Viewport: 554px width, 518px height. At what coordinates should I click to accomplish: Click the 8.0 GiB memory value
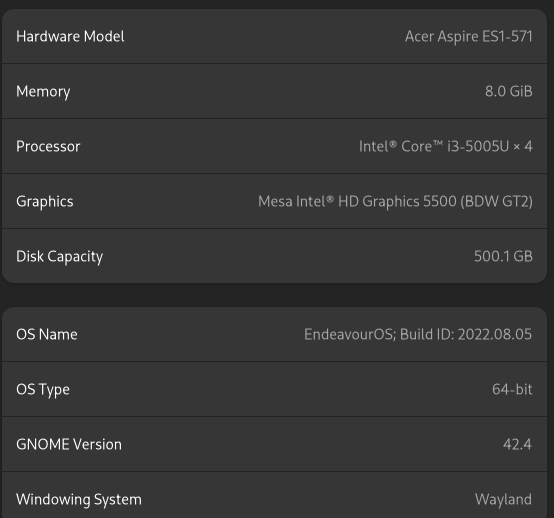[508, 92]
